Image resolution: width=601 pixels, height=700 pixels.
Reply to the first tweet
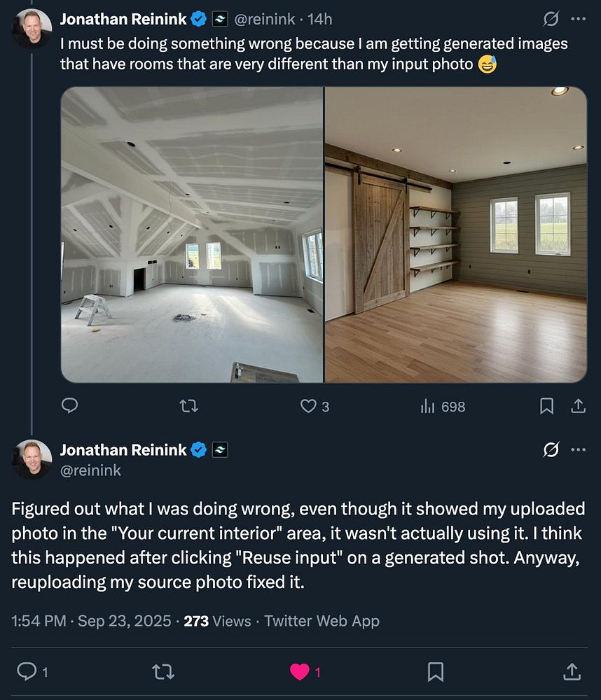(69, 406)
